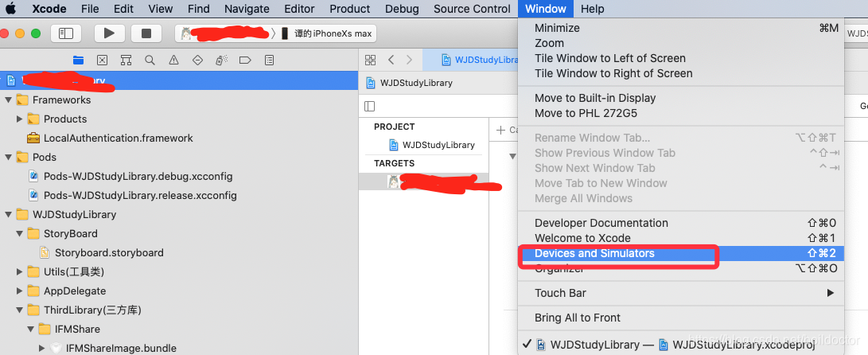This screenshot has width=868, height=355.
Task: Toggle the navigator sidebar button
Action: click(x=66, y=33)
